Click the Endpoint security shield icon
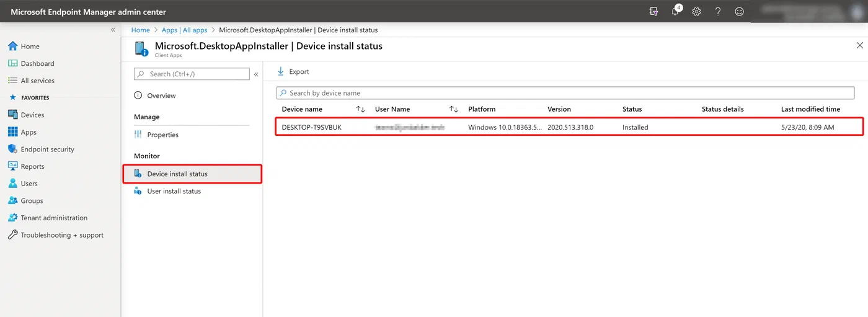Screen dimensions: 868x317 click(12, 149)
